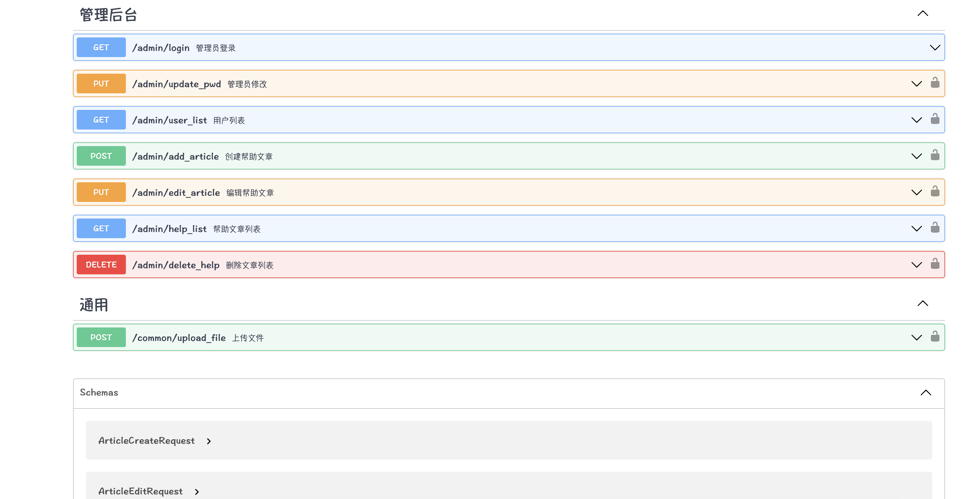This screenshot has height=499, width=980.
Task: Open the /common/upload_file path link
Action: 179,338
